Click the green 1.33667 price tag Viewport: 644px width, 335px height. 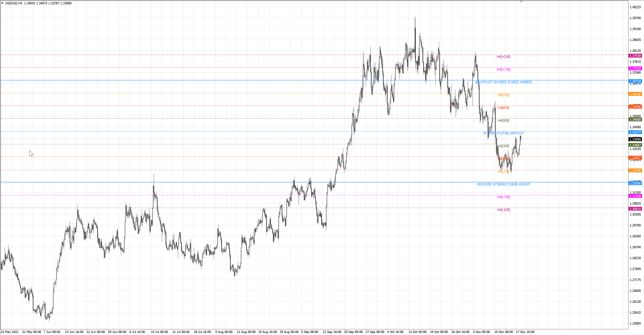(635, 145)
